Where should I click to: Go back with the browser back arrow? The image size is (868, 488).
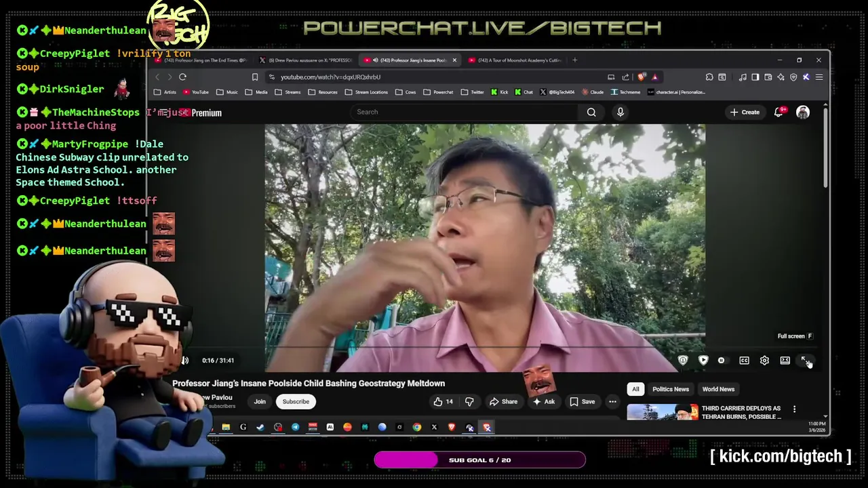coord(157,77)
